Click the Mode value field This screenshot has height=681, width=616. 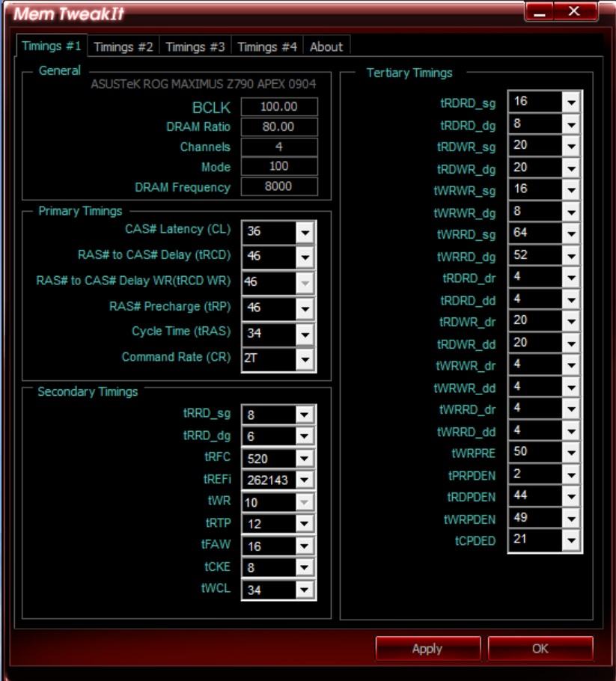point(279,166)
